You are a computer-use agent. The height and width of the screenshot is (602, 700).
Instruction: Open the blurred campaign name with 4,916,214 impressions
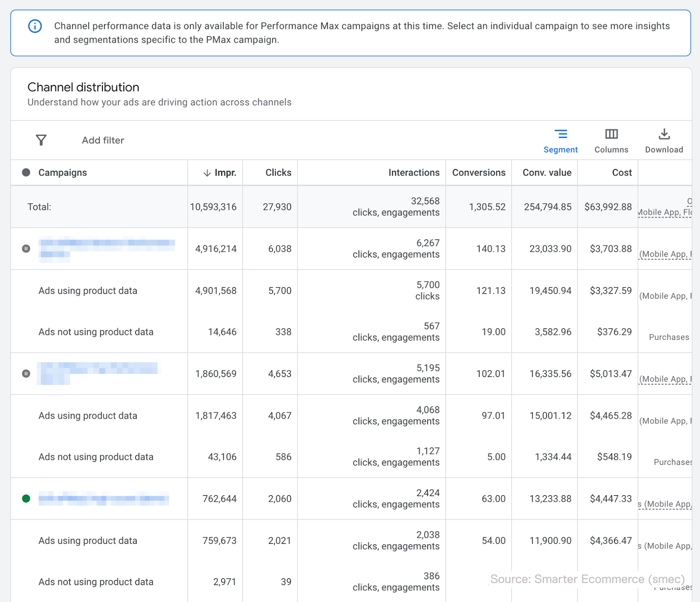click(107, 249)
